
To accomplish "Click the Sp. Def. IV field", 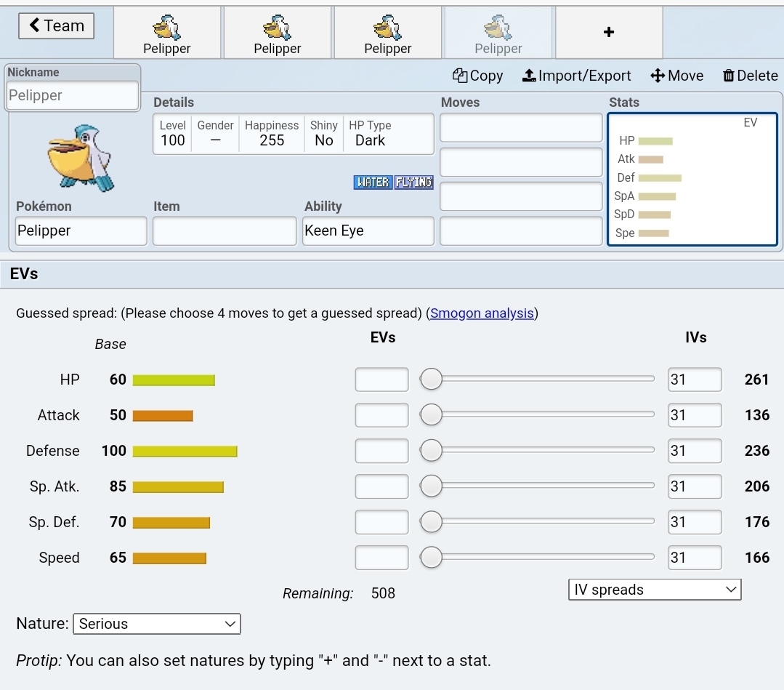I will (x=695, y=522).
